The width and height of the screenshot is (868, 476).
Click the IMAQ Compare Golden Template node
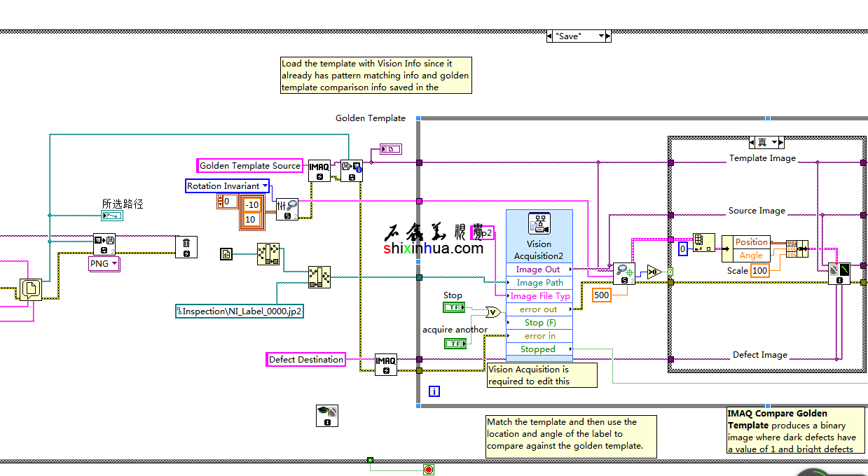pyautogui.click(x=839, y=273)
